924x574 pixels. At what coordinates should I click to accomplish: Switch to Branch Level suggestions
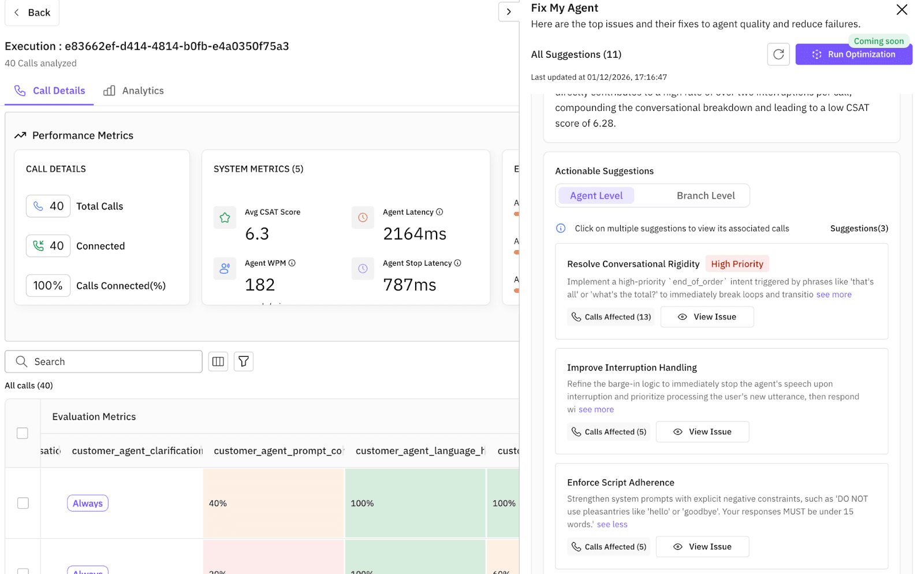(x=706, y=196)
